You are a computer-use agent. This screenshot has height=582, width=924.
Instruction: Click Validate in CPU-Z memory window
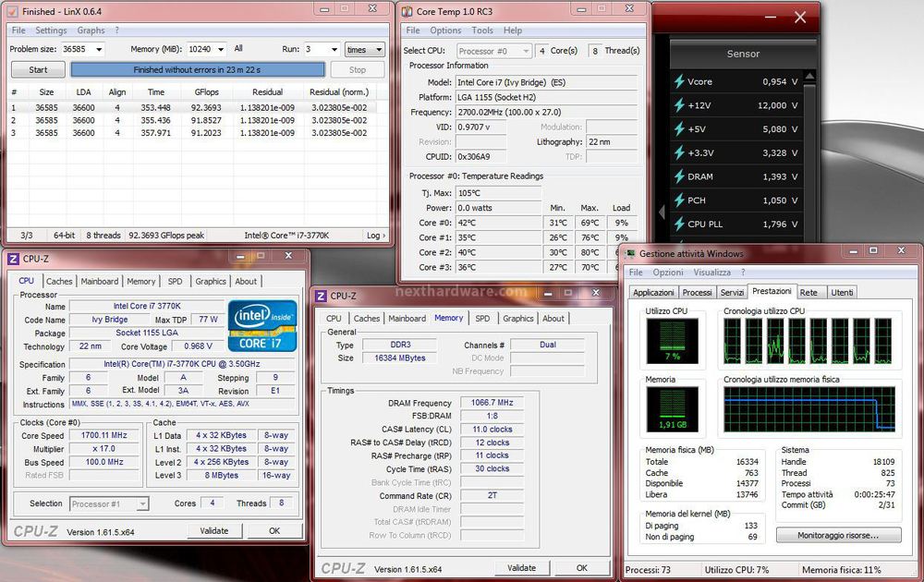(521, 568)
